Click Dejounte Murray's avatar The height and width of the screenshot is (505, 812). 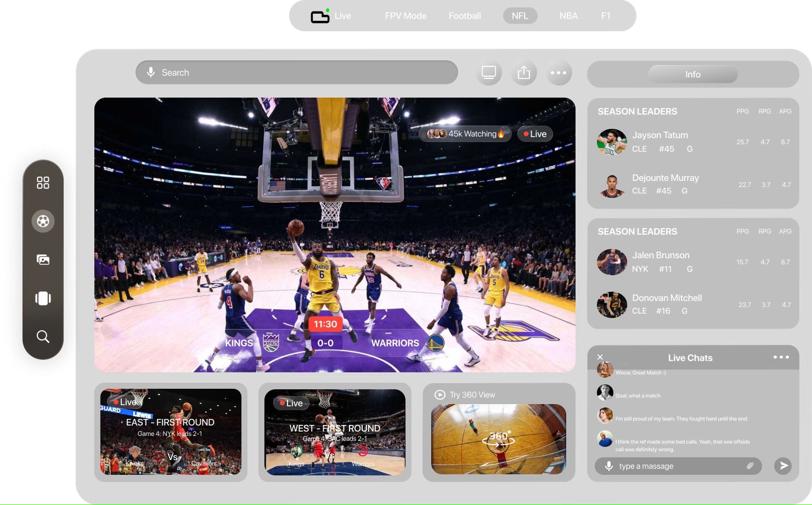click(x=612, y=185)
